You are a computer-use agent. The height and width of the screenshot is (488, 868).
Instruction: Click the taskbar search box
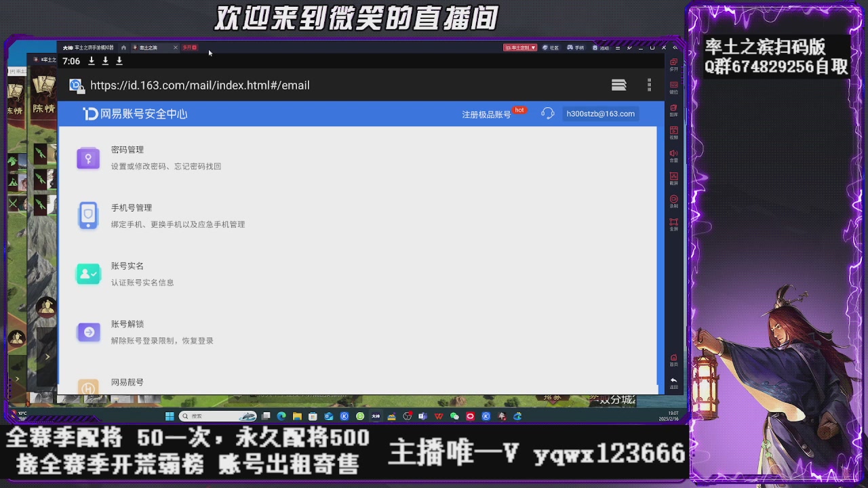pyautogui.click(x=218, y=416)
